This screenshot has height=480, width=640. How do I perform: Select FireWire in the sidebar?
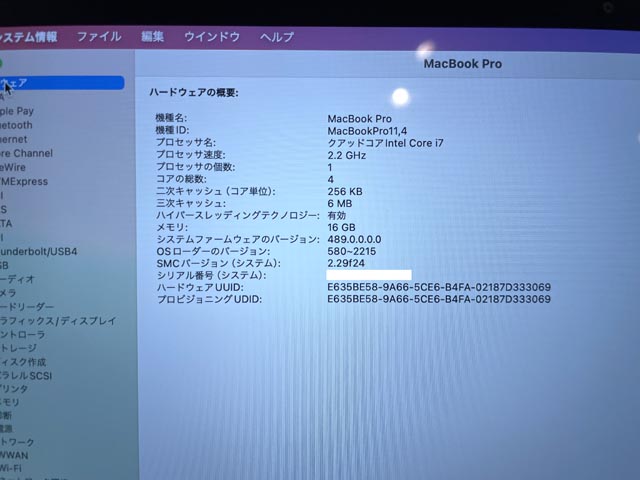[20, 167]
